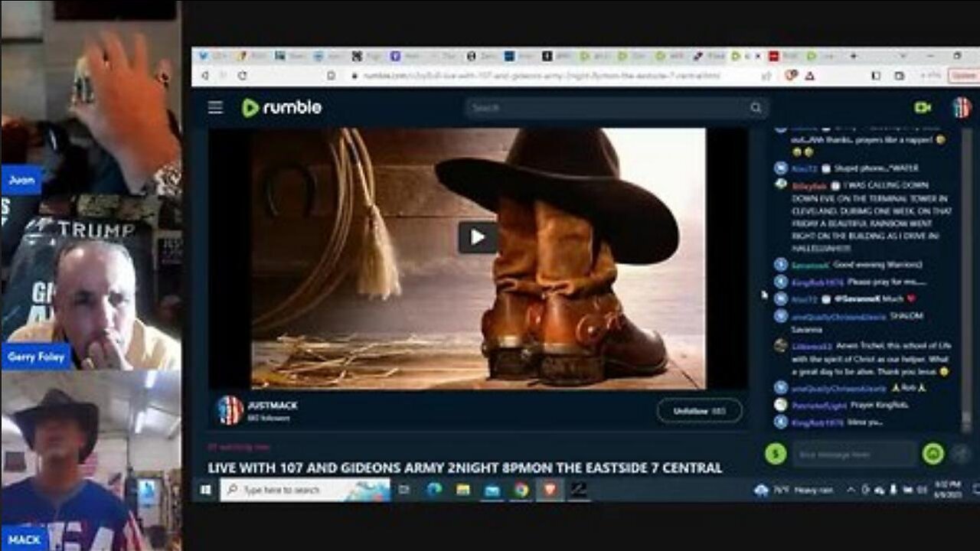Click the JUSTMACK channel avatar
980x551 pixels.
click(x=230, y=410)
